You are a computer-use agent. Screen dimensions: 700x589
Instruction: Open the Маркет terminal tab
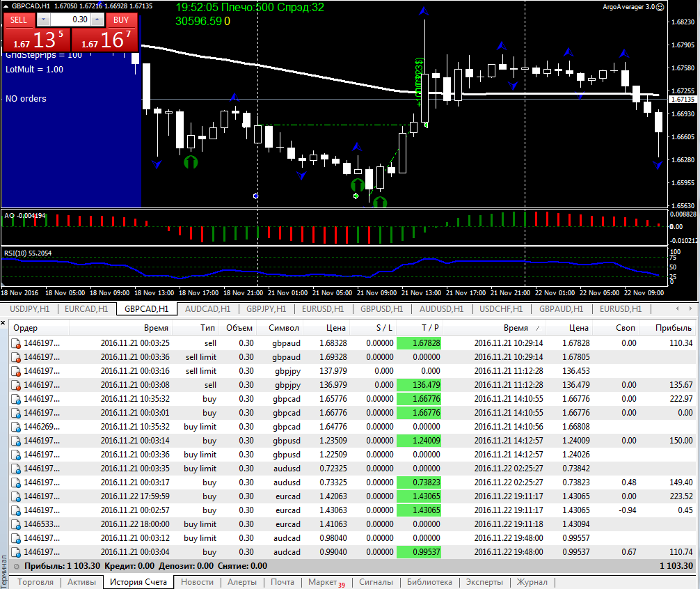(x=326, y=582)
